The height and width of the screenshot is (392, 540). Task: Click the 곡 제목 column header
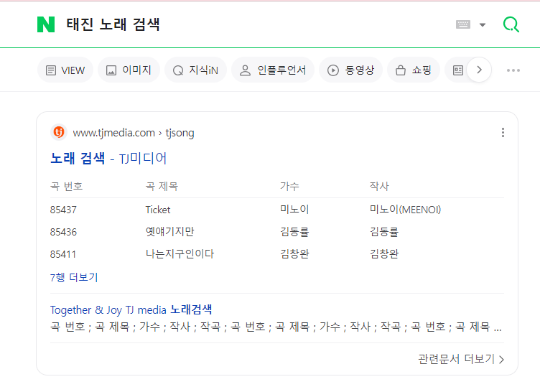click(x=162, y=187)
